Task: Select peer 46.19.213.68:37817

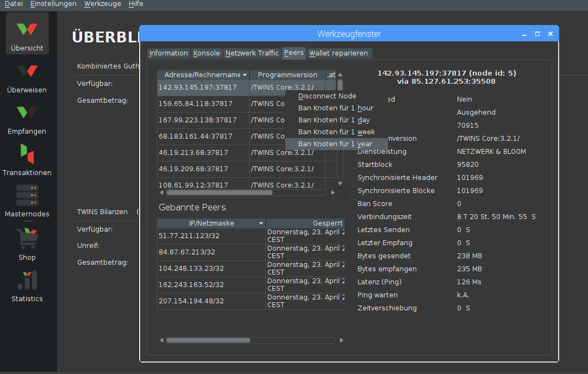Action: tap(203, 153)
